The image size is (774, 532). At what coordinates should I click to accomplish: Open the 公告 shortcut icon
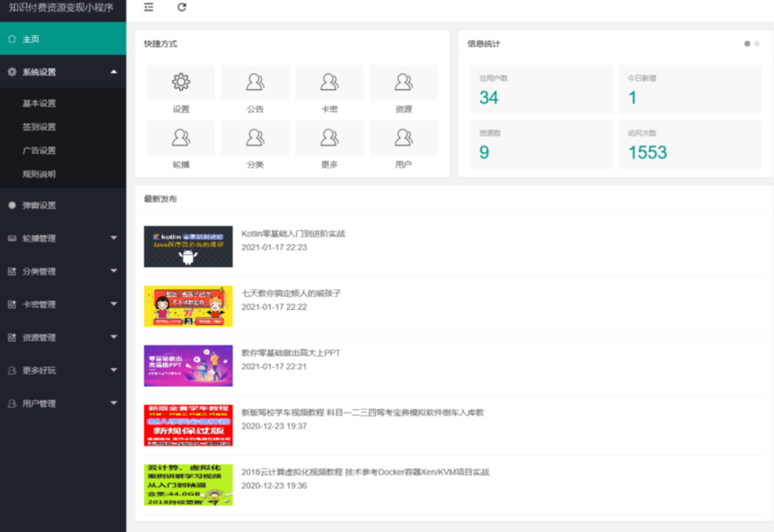[255, 82]
